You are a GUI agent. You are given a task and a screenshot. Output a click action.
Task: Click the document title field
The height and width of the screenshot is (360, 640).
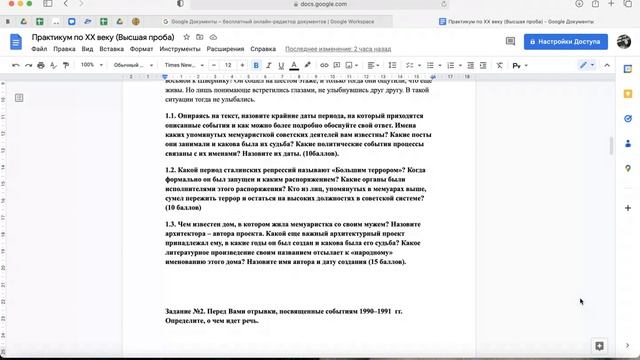coord(103,37)
